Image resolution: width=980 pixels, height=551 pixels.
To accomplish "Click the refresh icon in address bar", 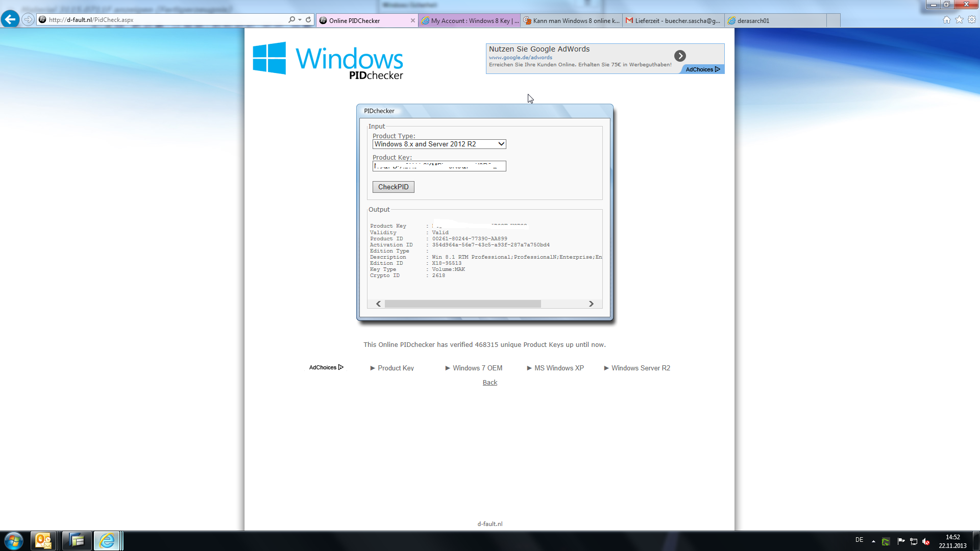I will [308, 20].
